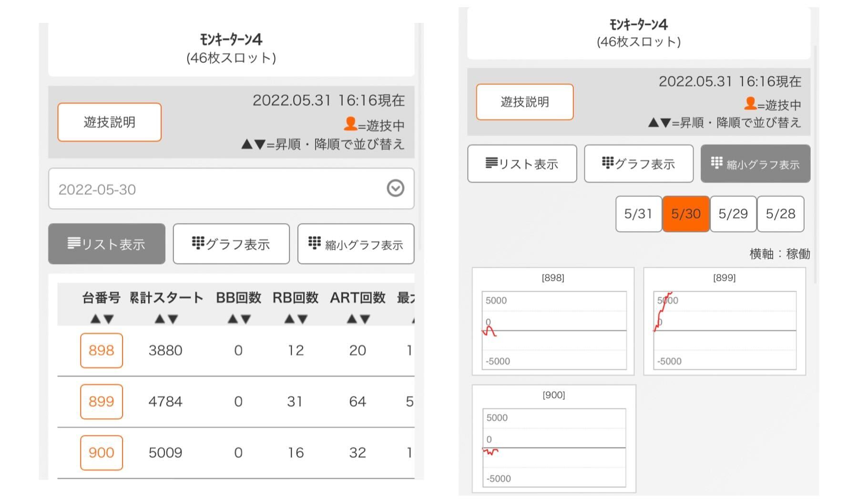Click the 累計スタート value 3880

pos(165,351)
